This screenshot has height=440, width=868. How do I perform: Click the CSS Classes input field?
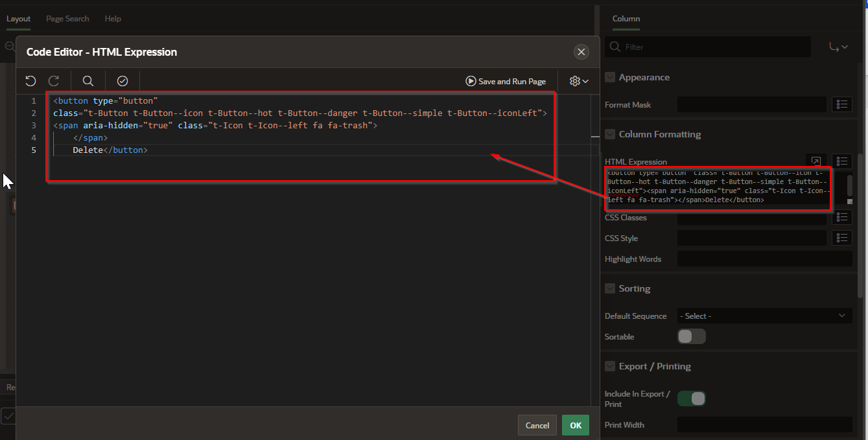click(751, 217)
